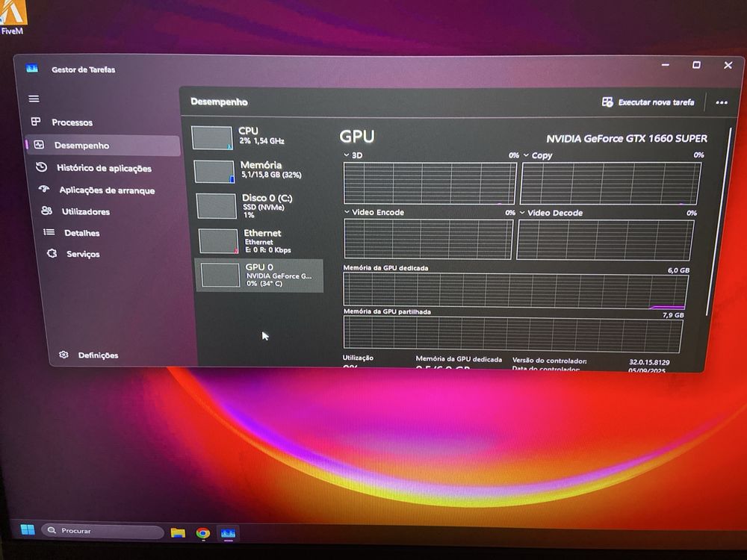Click the 5,1/15,8 GB (32%) memory value

point(271,175)
